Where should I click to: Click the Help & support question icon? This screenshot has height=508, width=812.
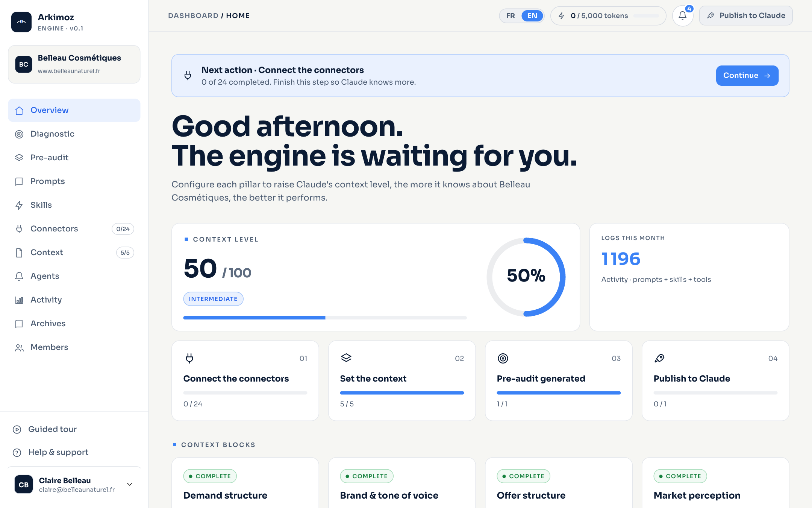point(17,452)
